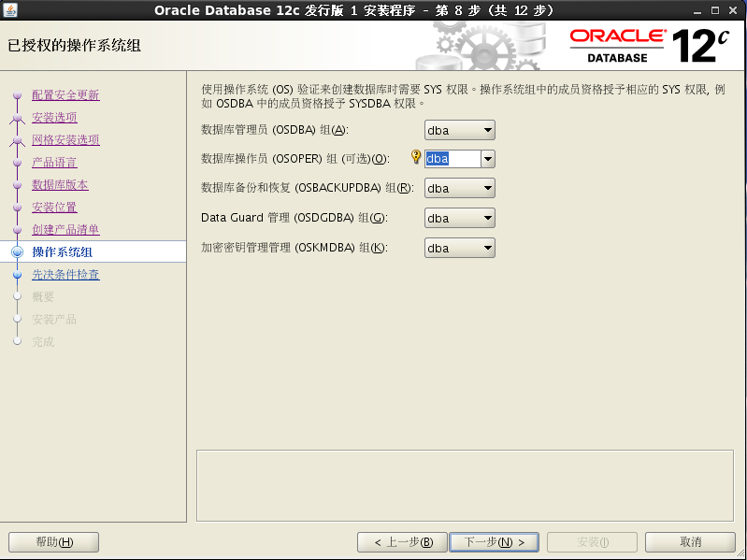Open the OSDGDBA Data Guard group dropdown

[x=460, y=218]
